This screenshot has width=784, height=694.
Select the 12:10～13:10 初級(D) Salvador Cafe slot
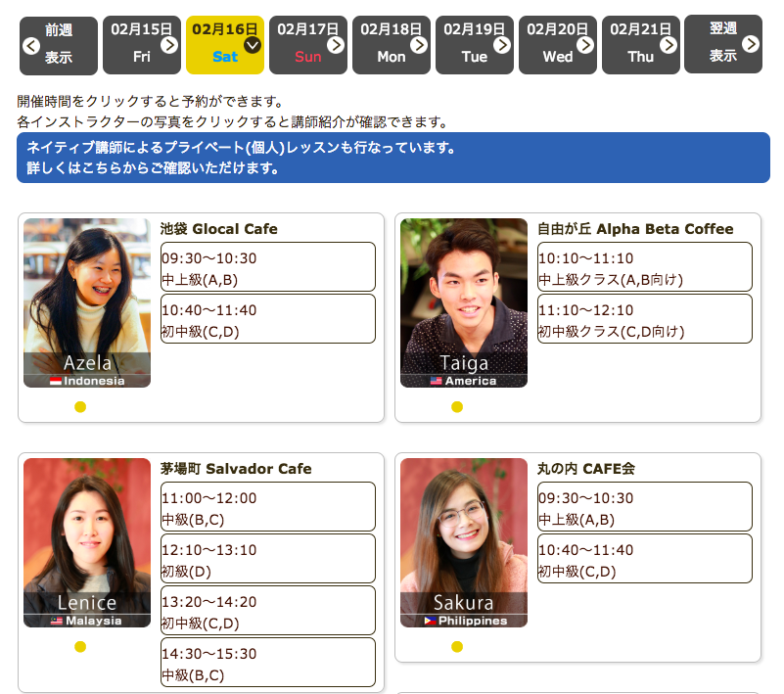[267, 559]
